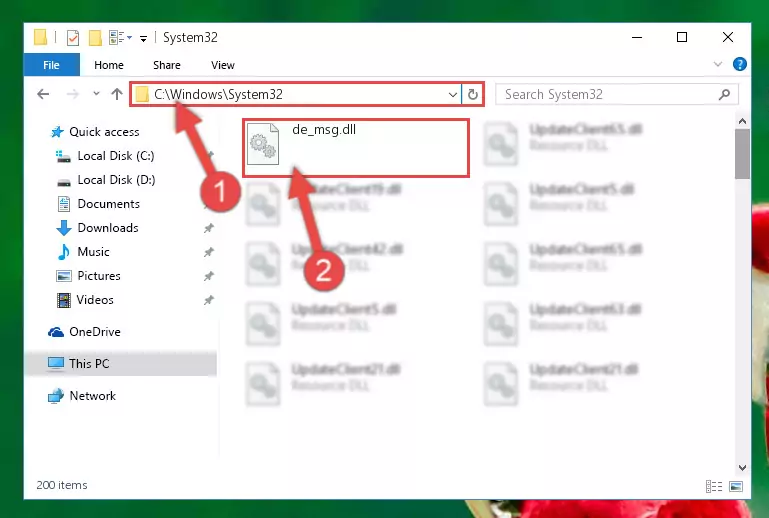Open Downloads in the sidebar
Image resolution: width=769 pixels, height=518 pixels.
pos(98,228)
